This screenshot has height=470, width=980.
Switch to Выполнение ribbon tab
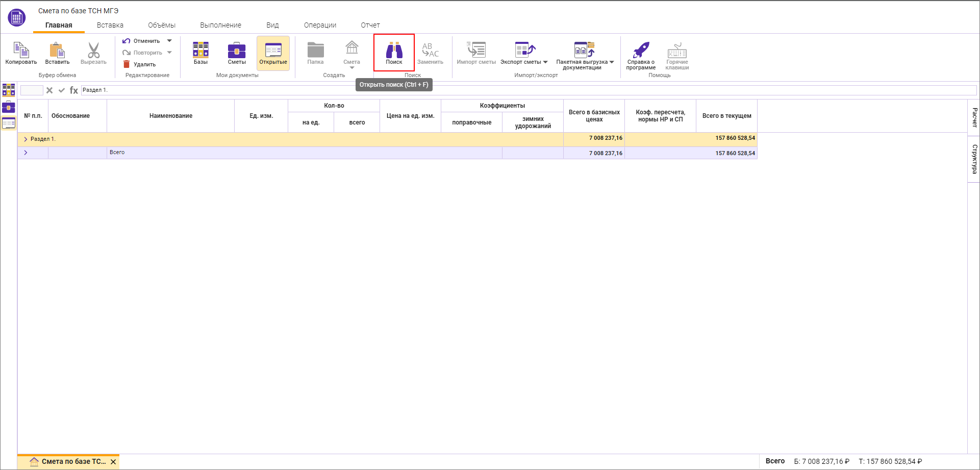tap(221, 25)
